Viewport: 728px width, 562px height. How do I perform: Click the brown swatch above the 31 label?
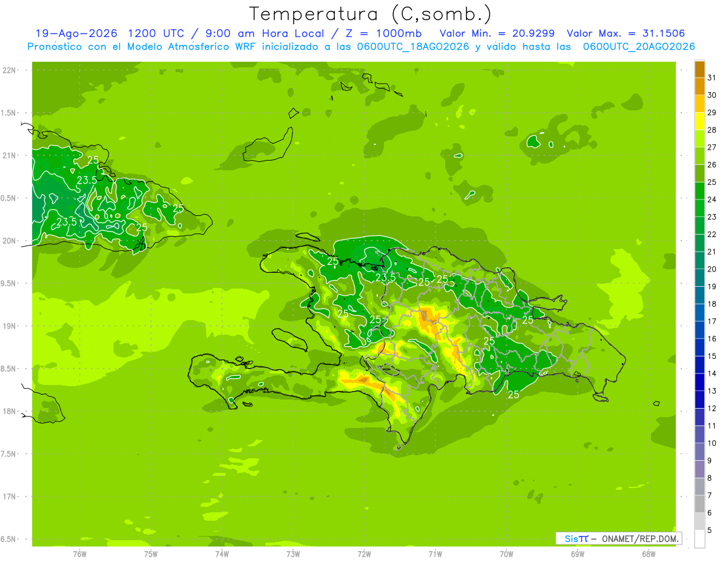tap(699, 69)
